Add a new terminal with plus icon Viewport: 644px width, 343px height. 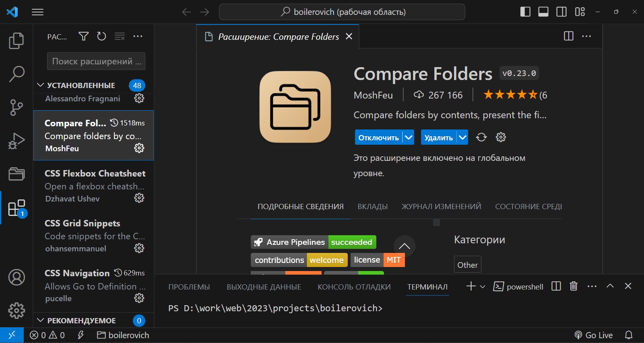point(471,286)
